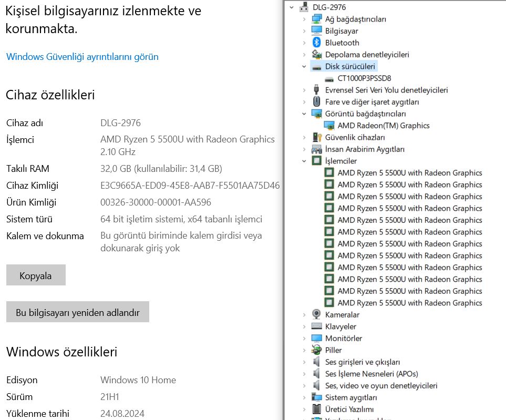Expand Ses İşleme Nesneleri (APOs)

[x=304, y=374]
